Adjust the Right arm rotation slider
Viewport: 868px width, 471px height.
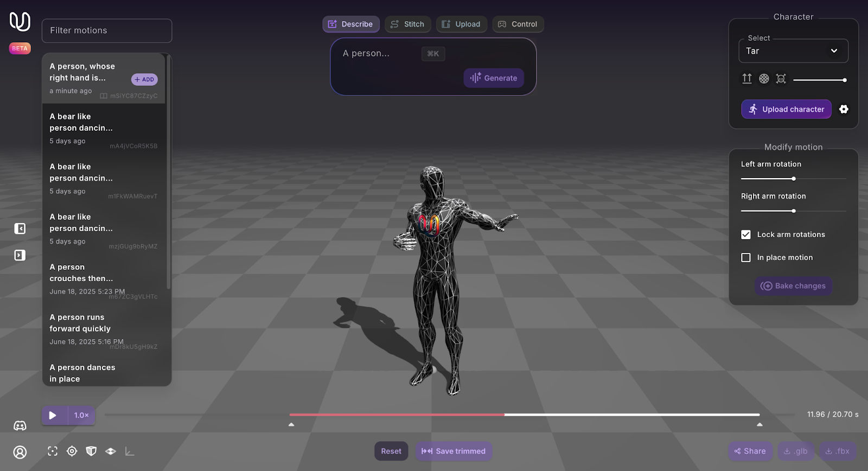pos(794,211)
